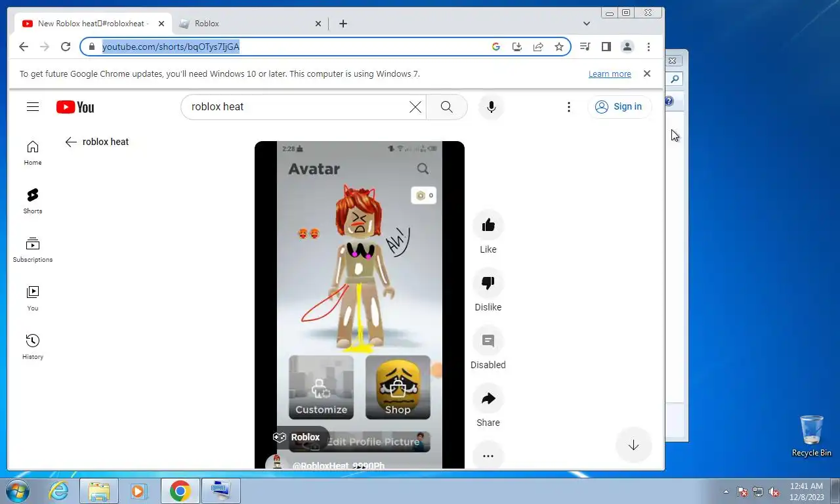The width and height of the screenshot is (840, 504).
Task: Open the You section in the sidebar
Action: point(33,299)
